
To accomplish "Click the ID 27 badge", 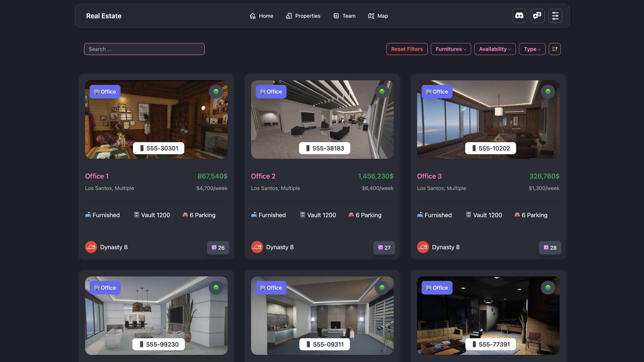I will [x=384, y=248].
